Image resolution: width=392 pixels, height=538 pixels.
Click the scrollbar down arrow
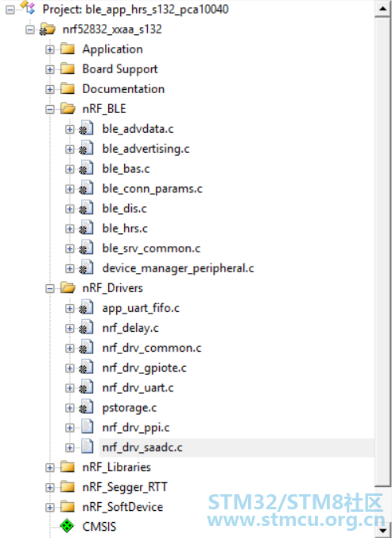pos(383,530)
